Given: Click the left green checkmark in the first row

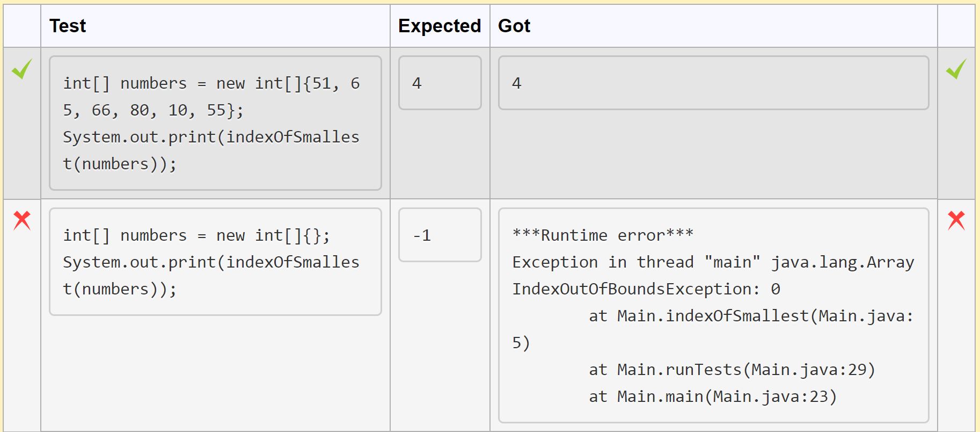Looking at the screenshot, I should [22, 69].
